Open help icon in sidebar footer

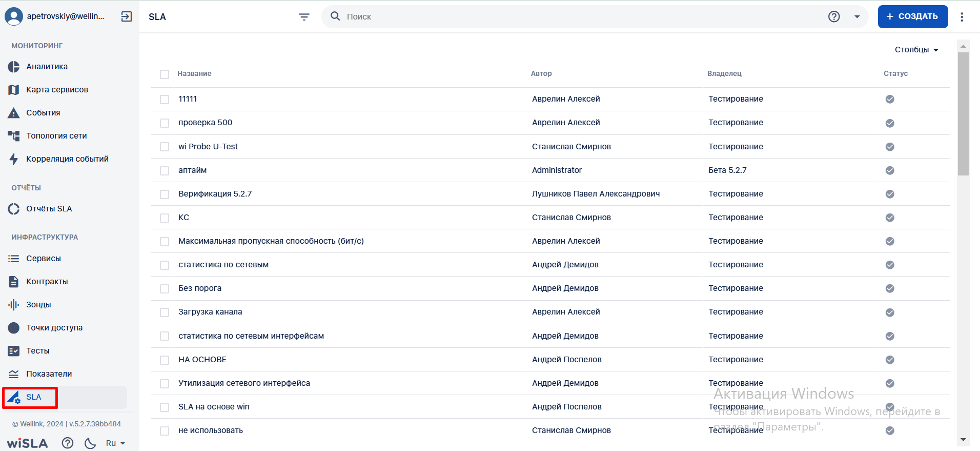click(68, 443)
